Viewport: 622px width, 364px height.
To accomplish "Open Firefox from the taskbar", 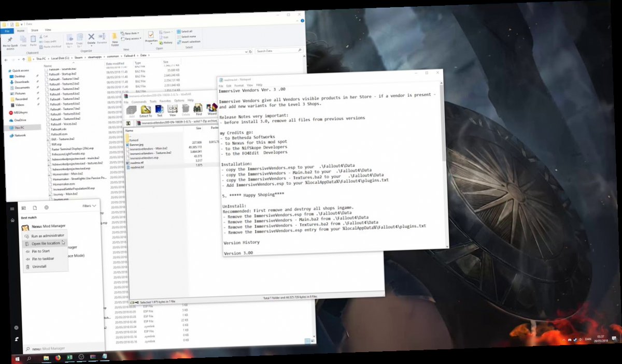I will (58, 357).
